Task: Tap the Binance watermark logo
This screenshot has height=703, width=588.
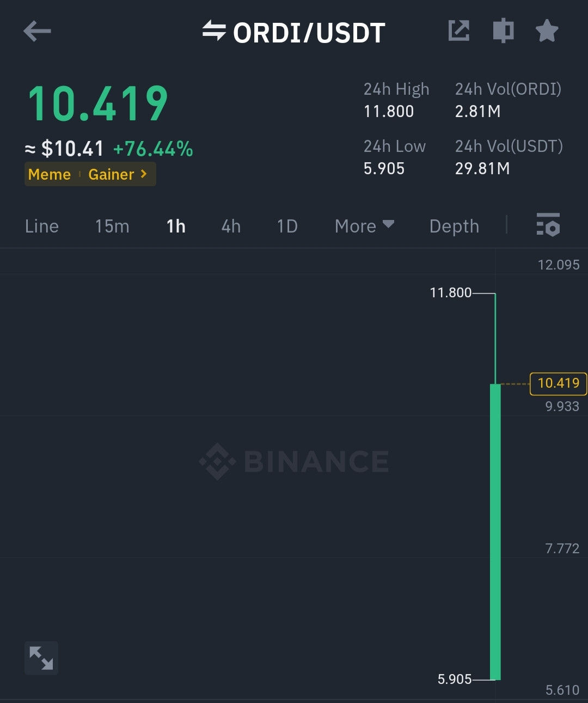Action: pyautogui.click(x=294, y=461)
